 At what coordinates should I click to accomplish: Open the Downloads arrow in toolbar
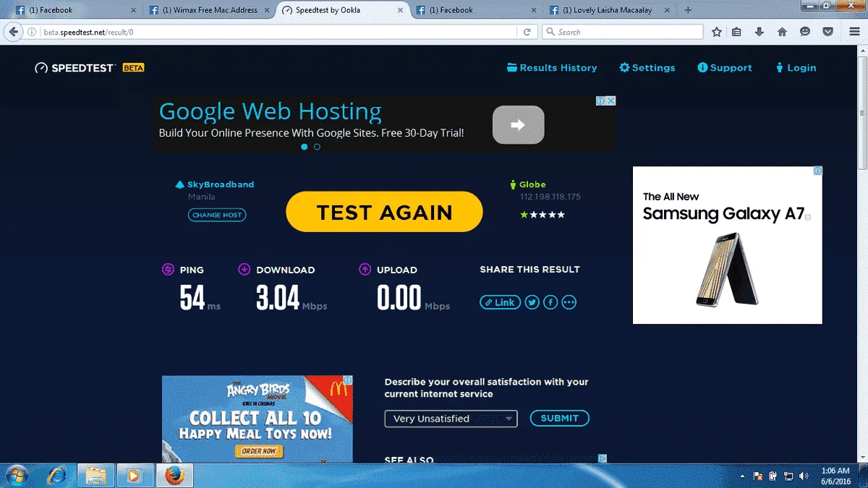click(x=759, y=32)
